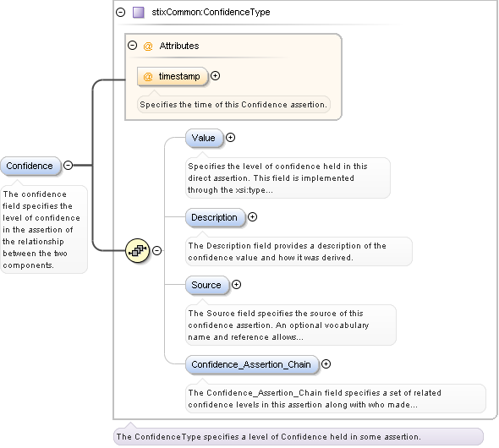Click the orange @ Attributes icon
The height and width of the screenshot is (448, 499).
(x=148, y=46)
